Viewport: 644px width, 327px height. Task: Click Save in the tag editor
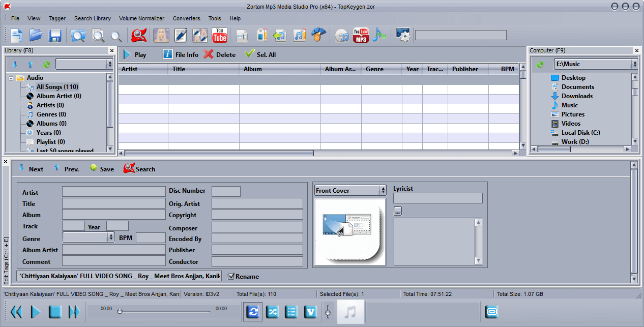tap(102, 169)
